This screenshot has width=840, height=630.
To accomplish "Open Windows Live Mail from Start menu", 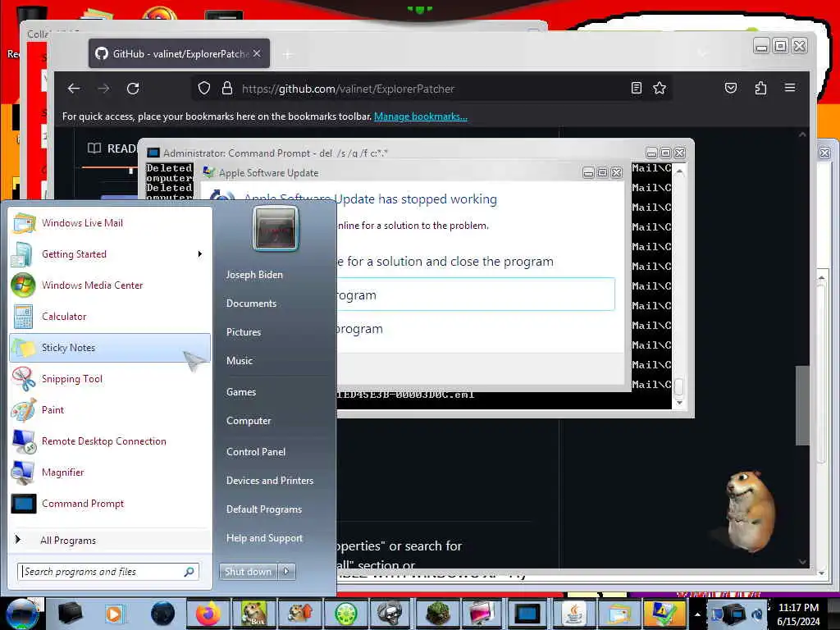I will [110, 223].
